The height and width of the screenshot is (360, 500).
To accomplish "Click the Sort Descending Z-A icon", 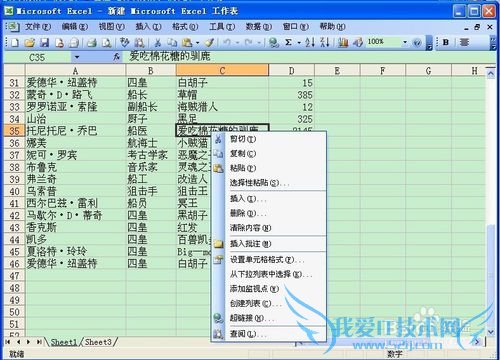I will (325, 42).
